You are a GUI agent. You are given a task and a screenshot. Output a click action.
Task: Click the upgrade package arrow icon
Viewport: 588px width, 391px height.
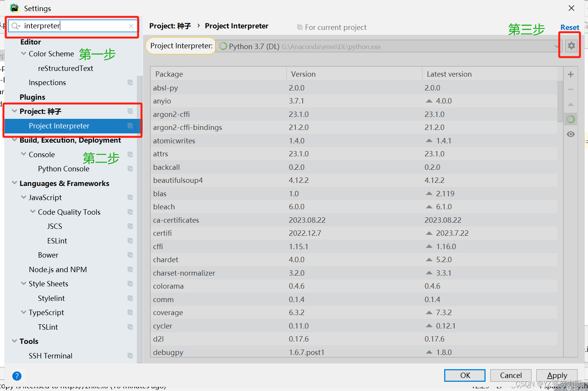(571, 104)
